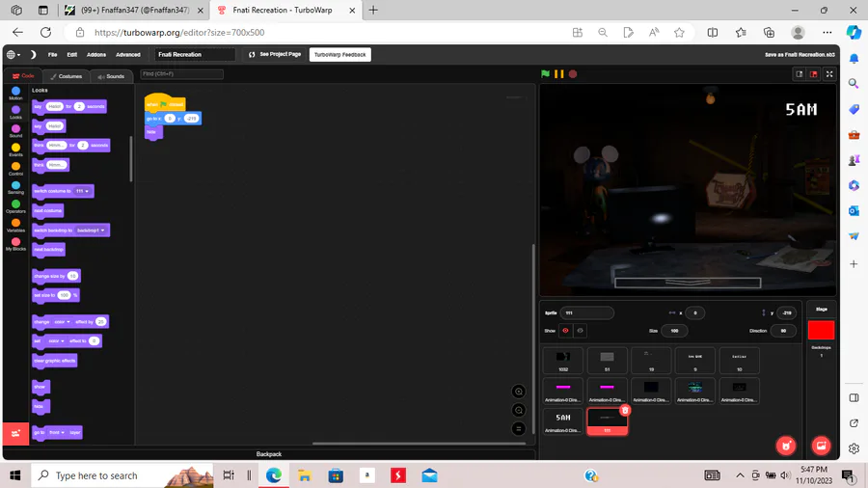The image size is (868, 488).
Task: Open Microsoft Edge in the taskbar
Action: pyautogui.click(x=274, y=475)
